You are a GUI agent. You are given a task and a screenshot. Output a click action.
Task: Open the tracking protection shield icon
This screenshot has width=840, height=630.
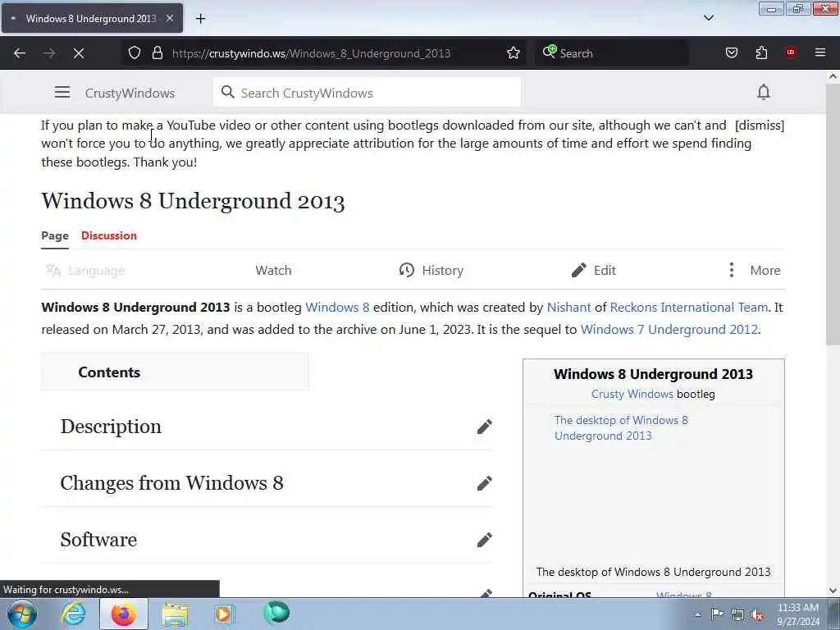pos(135,53)
